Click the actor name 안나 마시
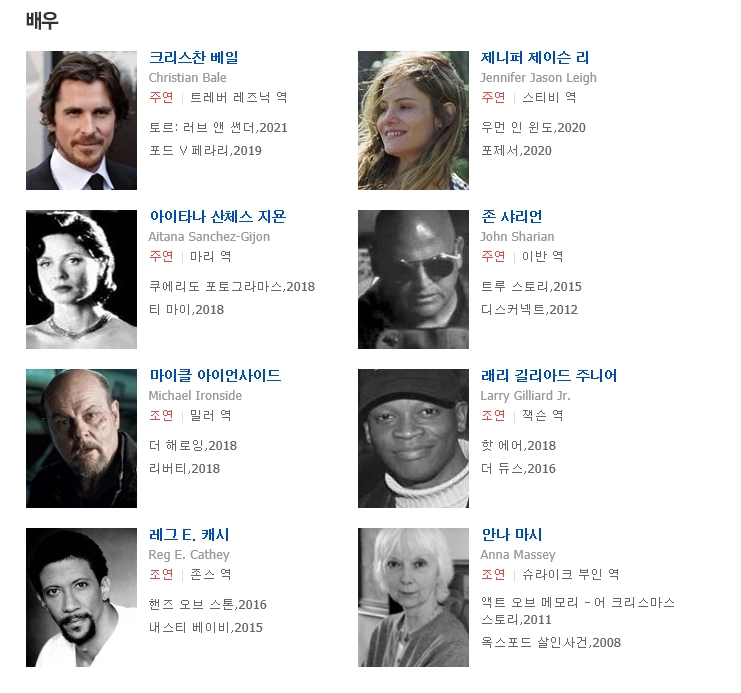The height and width of the screenshot is (693, 741). [x=511, y=535]
